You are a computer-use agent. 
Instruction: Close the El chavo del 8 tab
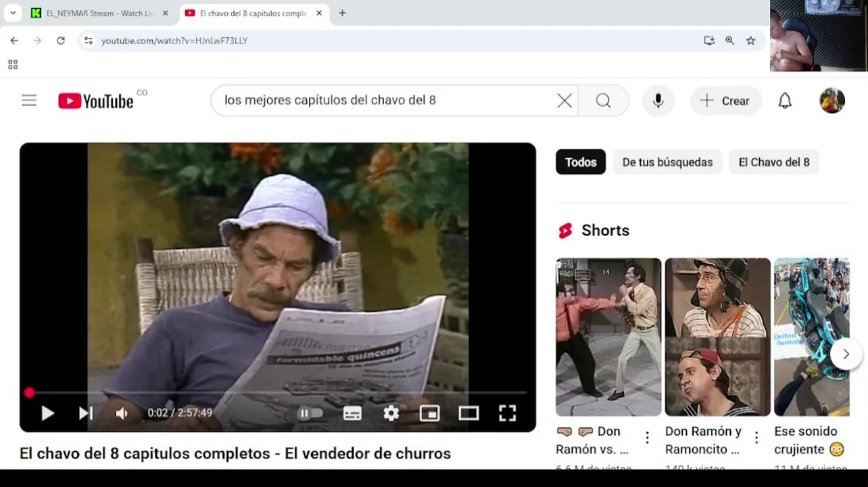pyautogui.click(x=319, y=13)
